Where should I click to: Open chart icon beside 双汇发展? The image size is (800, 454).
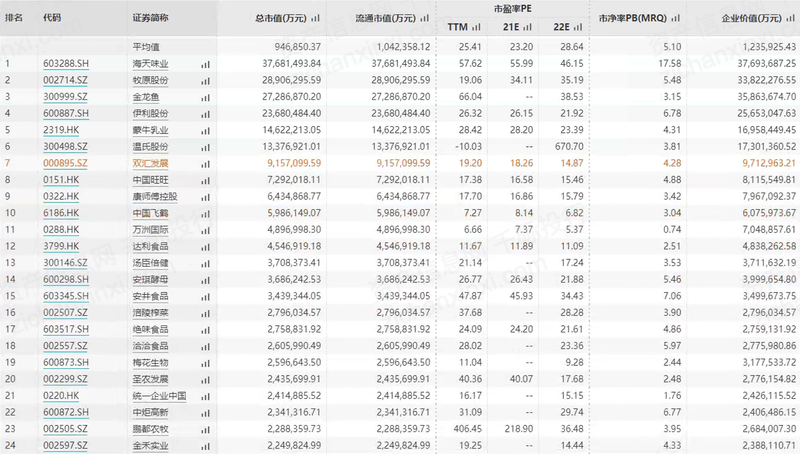(x=205, y=164)
